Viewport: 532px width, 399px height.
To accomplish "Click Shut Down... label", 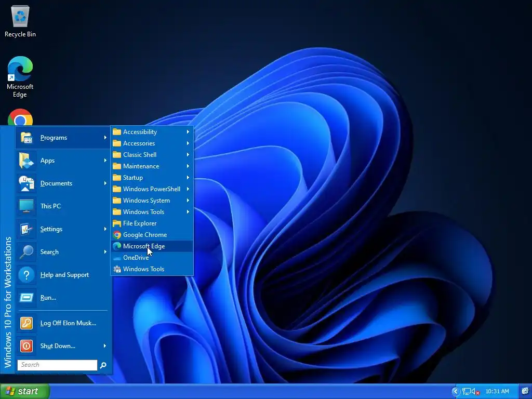I will click(x=58, y=345).
